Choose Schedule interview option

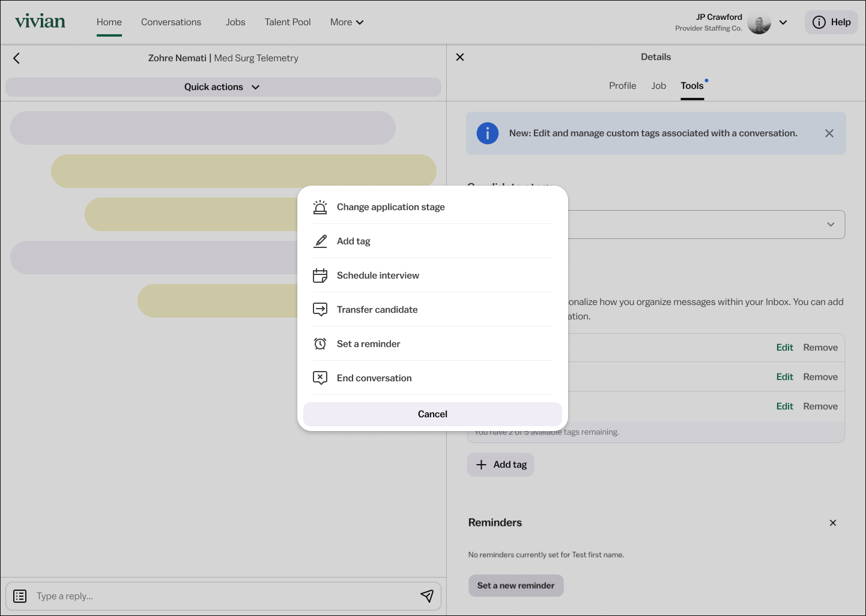click(x=432, y=276)
